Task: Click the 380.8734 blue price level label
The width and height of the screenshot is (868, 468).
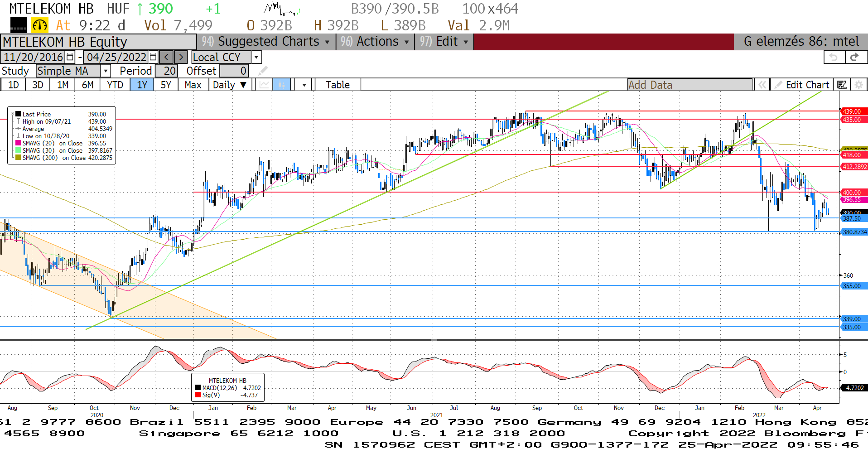Action: coord(854,232)
